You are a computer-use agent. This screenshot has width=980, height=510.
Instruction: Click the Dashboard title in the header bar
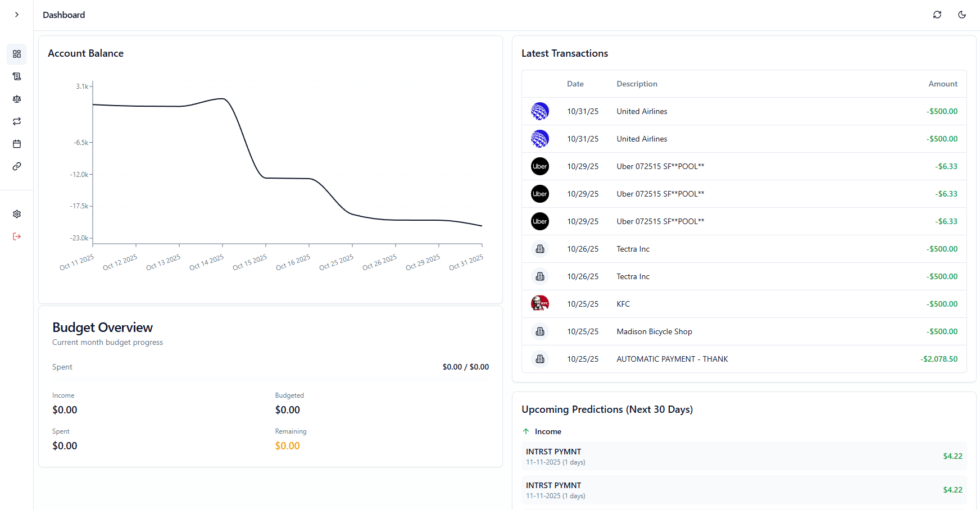coord(63,15)
